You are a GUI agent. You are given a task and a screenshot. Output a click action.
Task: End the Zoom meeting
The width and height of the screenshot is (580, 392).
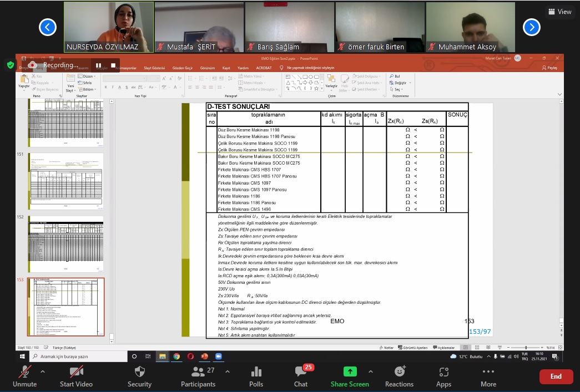point(556,376)
